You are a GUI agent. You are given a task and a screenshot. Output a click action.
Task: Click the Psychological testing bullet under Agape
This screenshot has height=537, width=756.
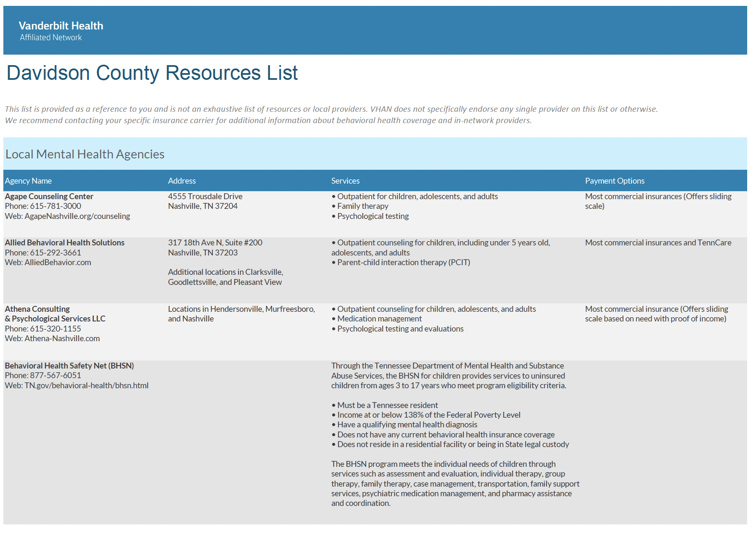[x=370, y=216]
